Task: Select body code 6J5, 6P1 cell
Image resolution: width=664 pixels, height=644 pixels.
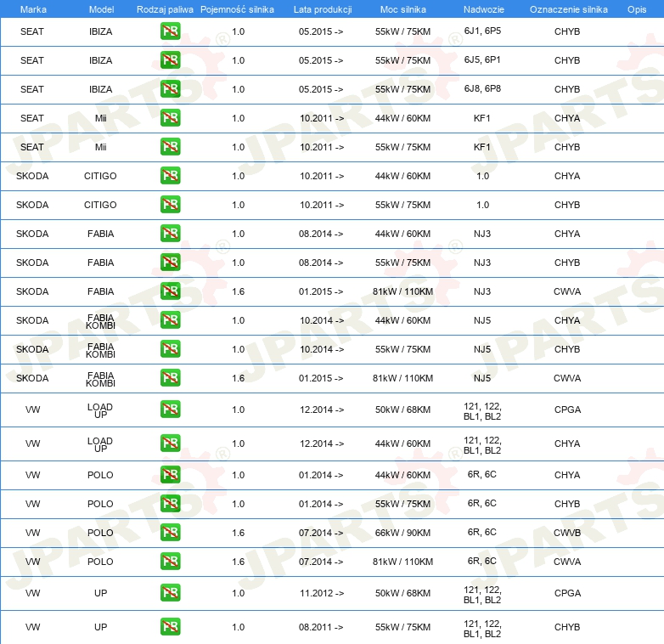Action: coord(482,59)
